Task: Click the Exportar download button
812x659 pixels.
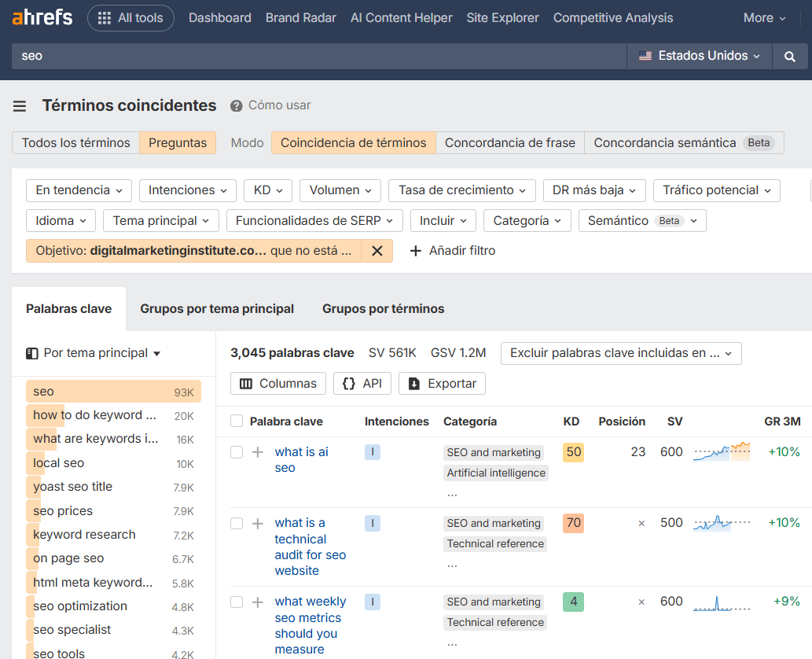Action: coord(442,384)
